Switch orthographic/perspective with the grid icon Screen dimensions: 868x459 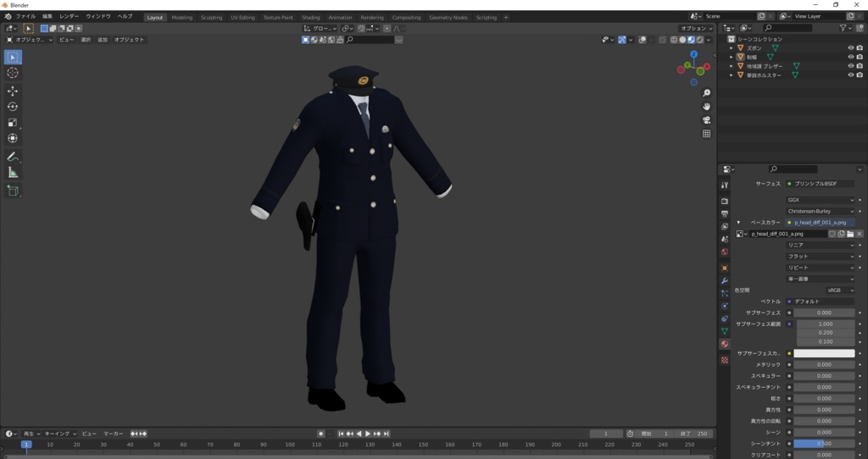click(706, 133)
